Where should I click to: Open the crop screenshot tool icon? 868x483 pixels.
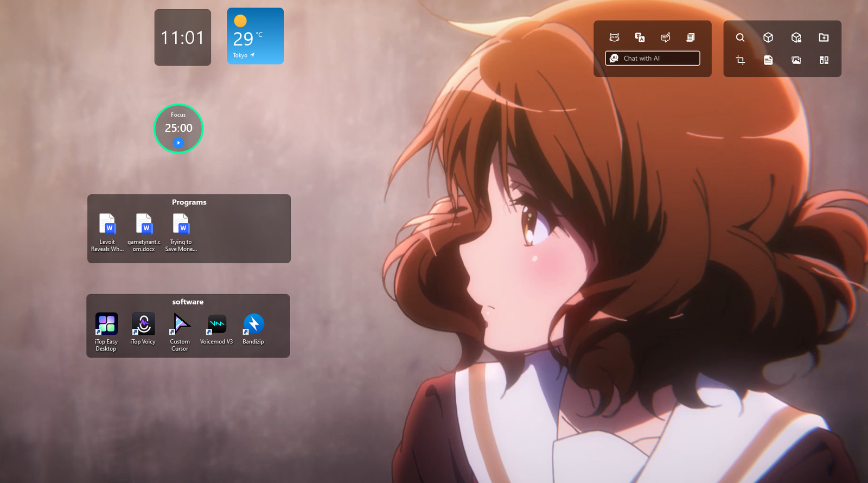pyautogui.click(x=740, y=60)
